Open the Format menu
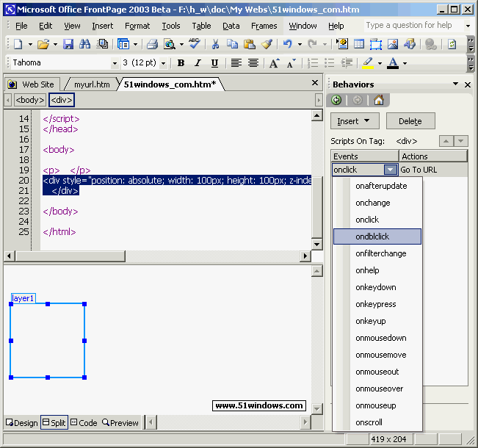 (137, 26)
